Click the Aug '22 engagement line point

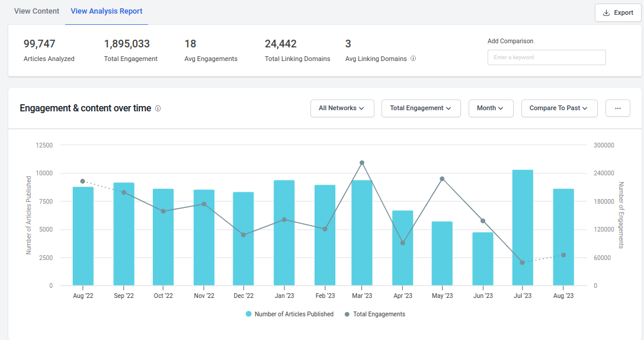82,181
